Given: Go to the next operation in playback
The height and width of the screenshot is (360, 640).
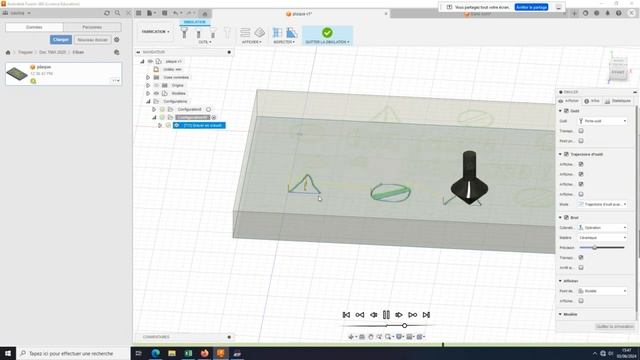Looking at the screenshot, I should pyautogui.click(x=413, y=315).
